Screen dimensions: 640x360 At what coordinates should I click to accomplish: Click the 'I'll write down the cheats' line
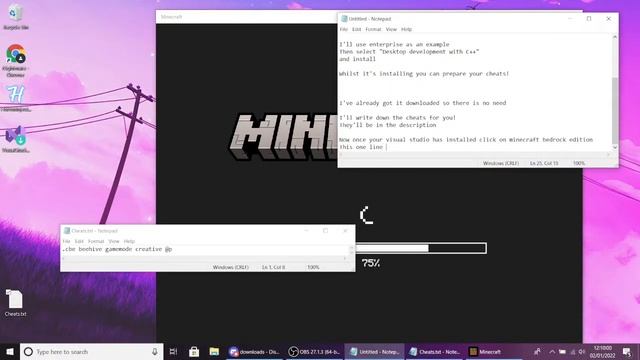point(398,118)
